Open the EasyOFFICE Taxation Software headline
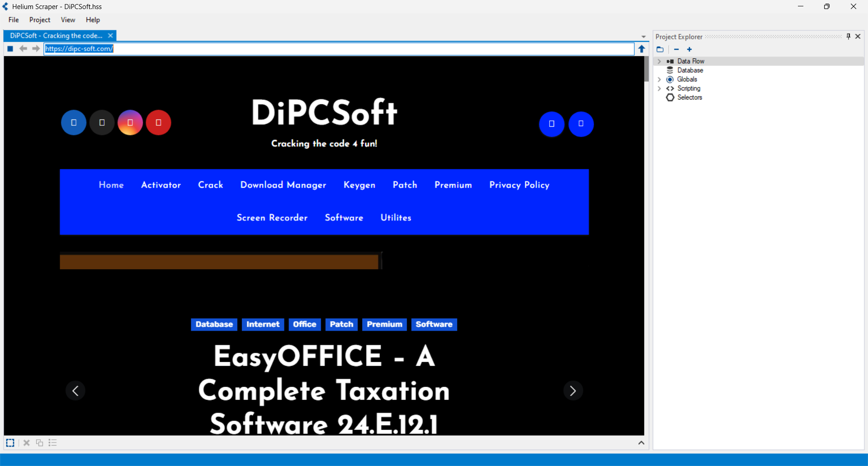The height and width of the screenshot is (466, 868). 324,390
